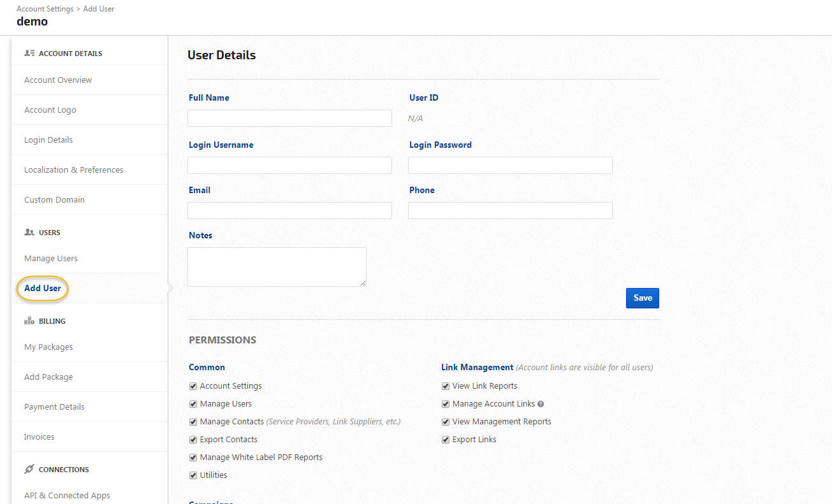Screen dimensions: 832x504
Task: Open the Localization & Preferences section
Action: (74, 170)
